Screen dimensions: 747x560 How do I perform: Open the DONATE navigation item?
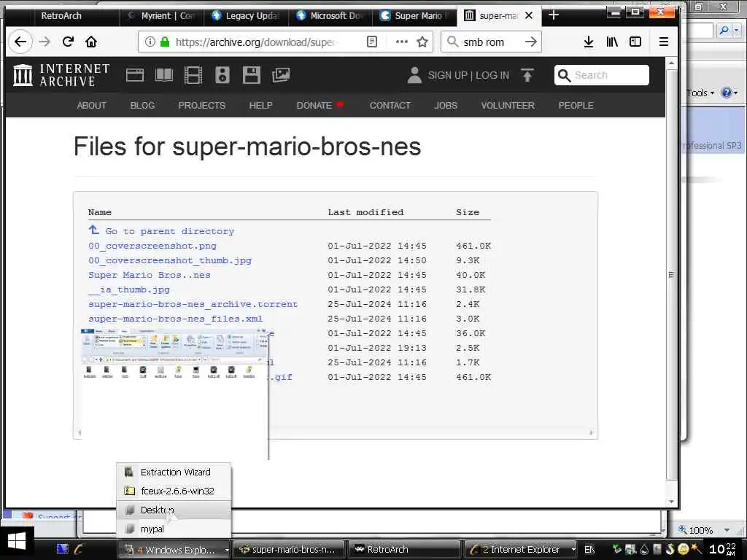click(320, 105)
